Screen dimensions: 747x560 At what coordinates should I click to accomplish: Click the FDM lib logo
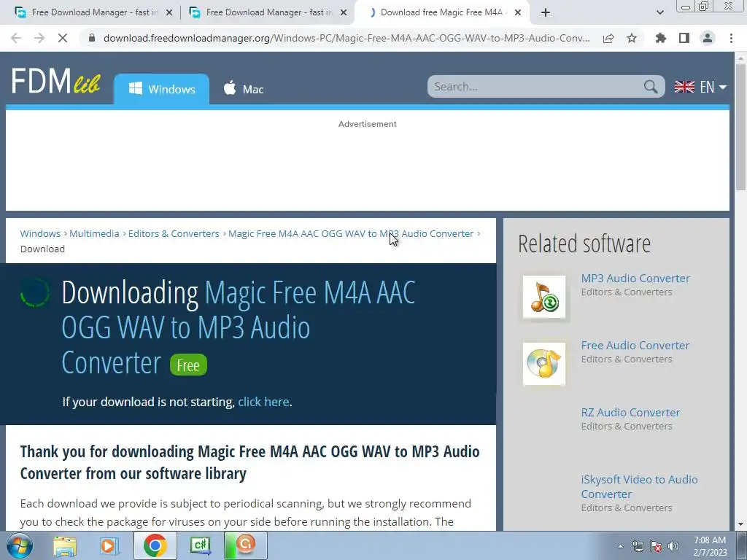(56, 81)
